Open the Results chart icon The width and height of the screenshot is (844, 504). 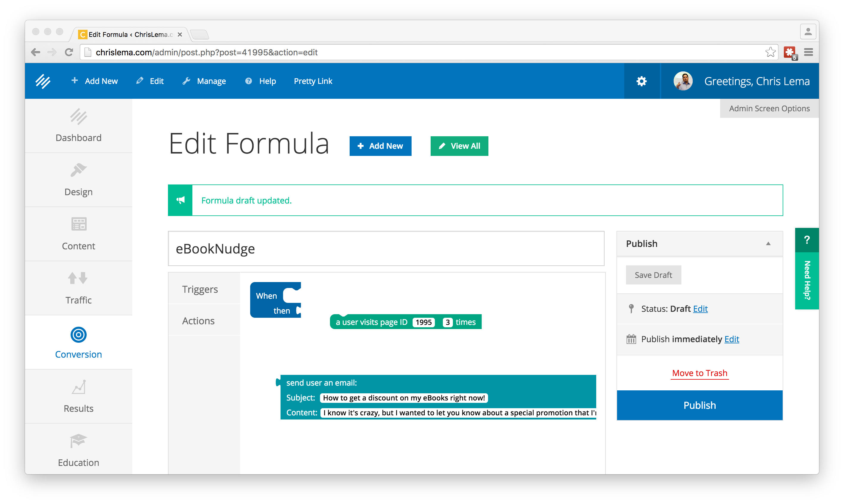[x=79, y=387]
